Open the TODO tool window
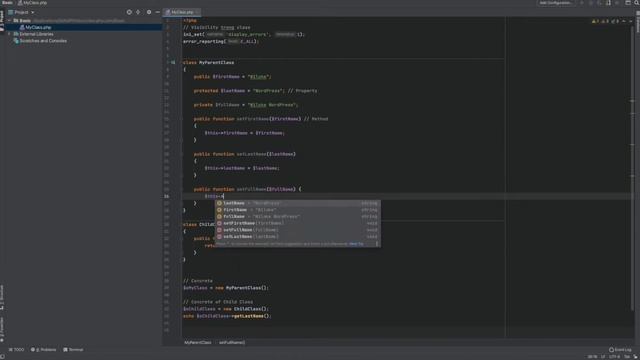This screenshot has width=640, height=360. point(16,350)
